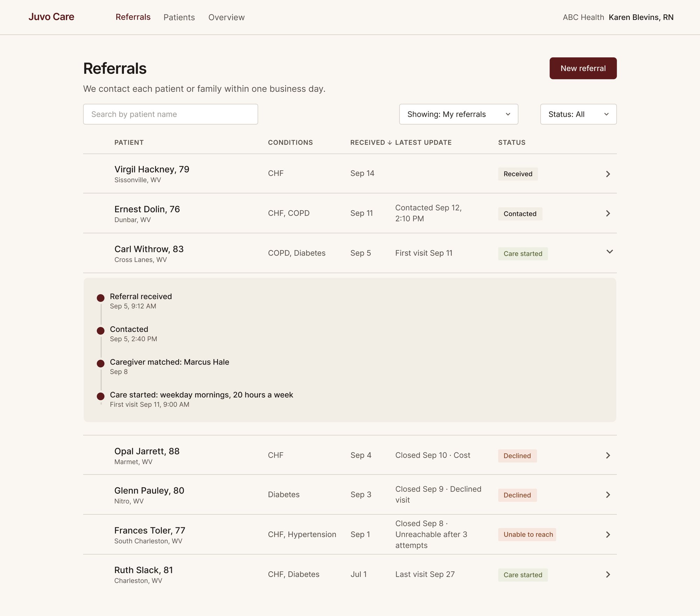Click Ruth Slack's Care started badge

pyautogui.click(x=523, y=575)
